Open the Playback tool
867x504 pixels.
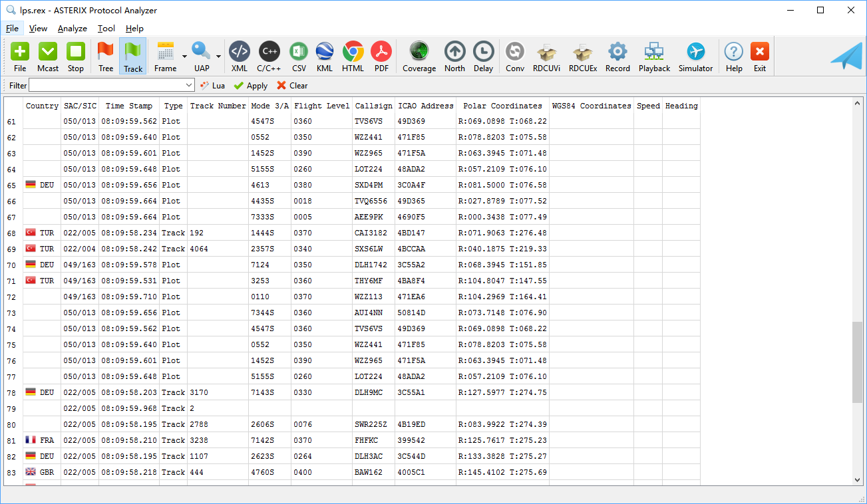point(655,57)
